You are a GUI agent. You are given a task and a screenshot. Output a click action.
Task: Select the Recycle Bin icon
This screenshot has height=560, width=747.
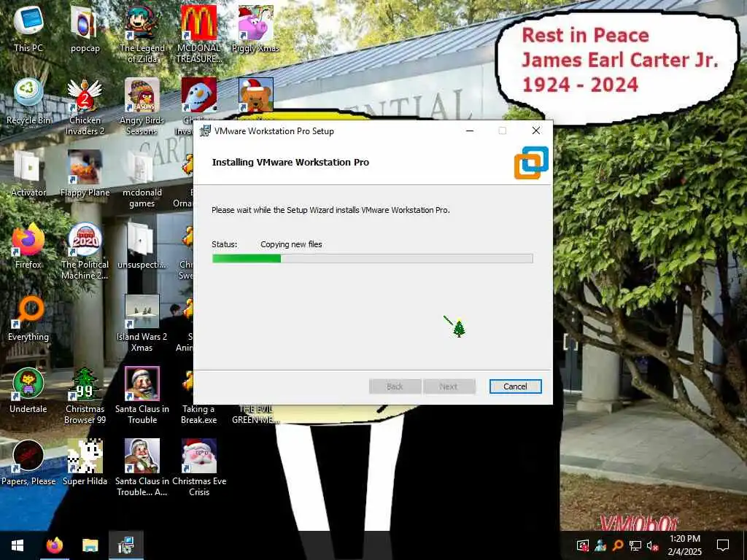point(28,101)
